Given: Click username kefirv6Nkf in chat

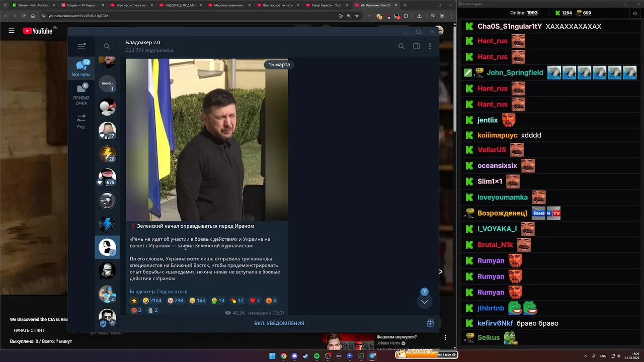Looking at the screenshot, I should (495, 323).
